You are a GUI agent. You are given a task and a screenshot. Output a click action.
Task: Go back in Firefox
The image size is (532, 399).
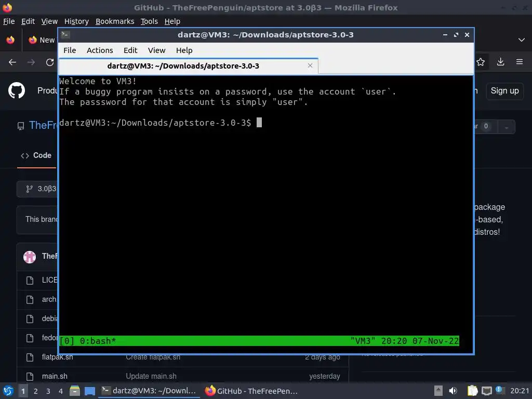[x=12, y=62]
